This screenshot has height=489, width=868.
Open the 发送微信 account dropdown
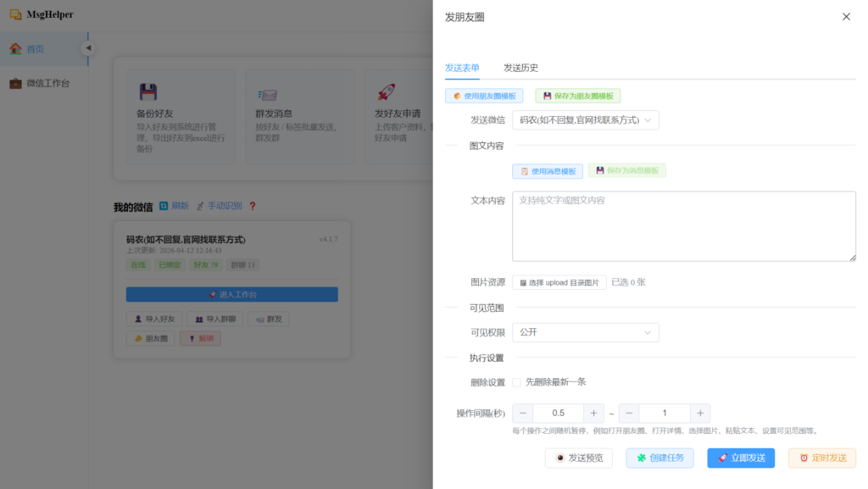click(x=585, y=120)
